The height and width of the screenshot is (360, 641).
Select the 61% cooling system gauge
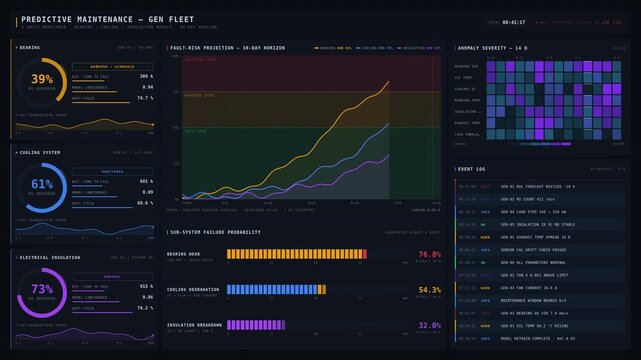[42, 188]
